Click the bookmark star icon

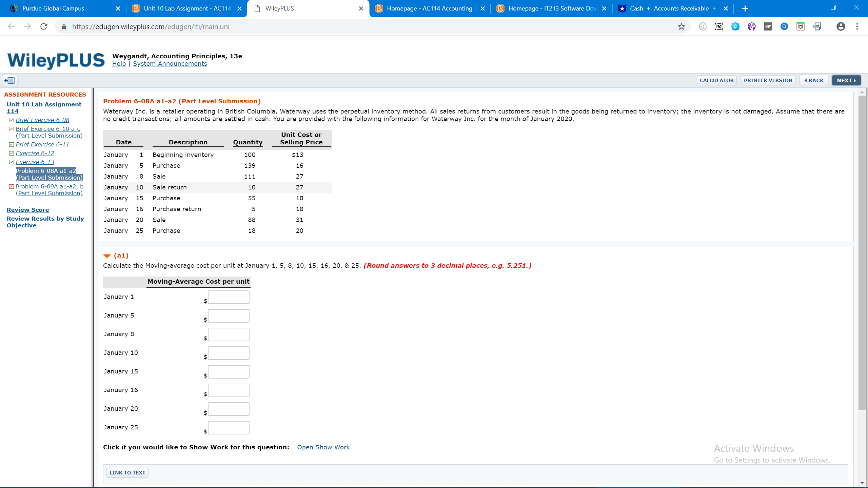click(681, 26)
